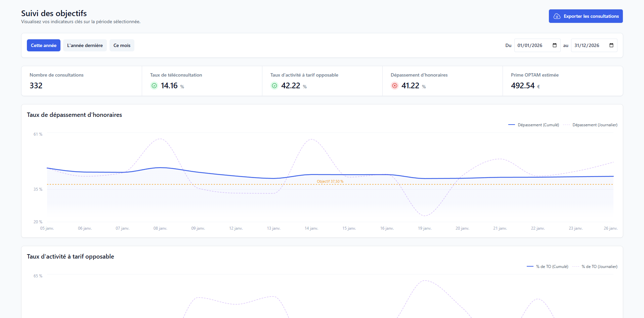Select the Ce mois period filter
644x318 pixels.
(x=122, y=45)
